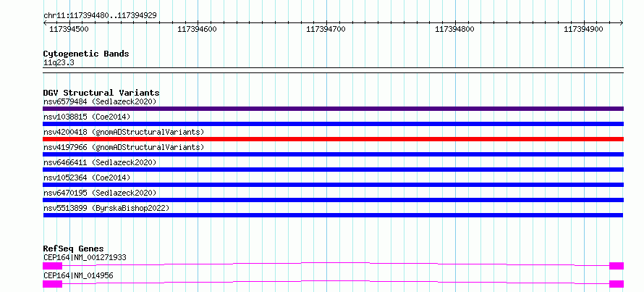Click the red nsv4200418 variant bar
The image size is (644, 292).
[x=333, y=139]
